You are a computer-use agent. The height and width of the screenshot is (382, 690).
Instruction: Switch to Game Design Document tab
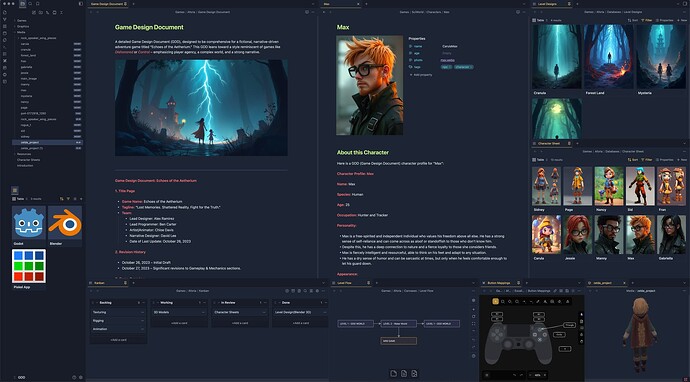click(108, 4)
